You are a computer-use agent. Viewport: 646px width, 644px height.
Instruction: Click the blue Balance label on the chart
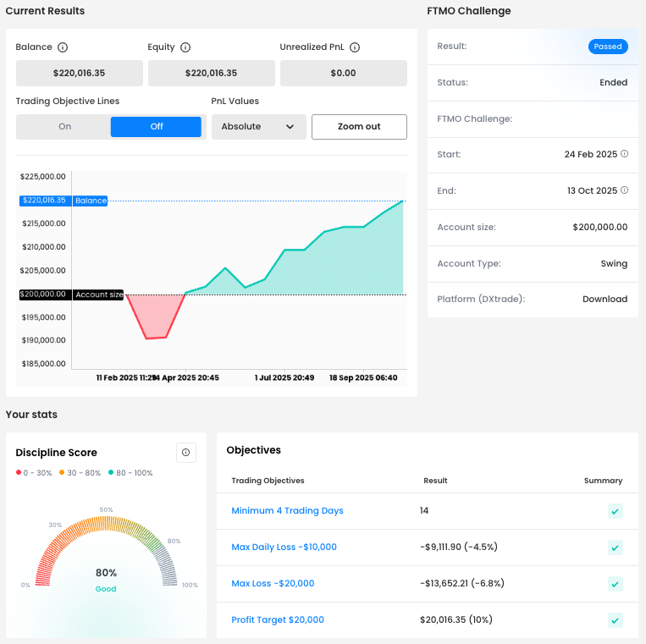[x=91, y=201]
